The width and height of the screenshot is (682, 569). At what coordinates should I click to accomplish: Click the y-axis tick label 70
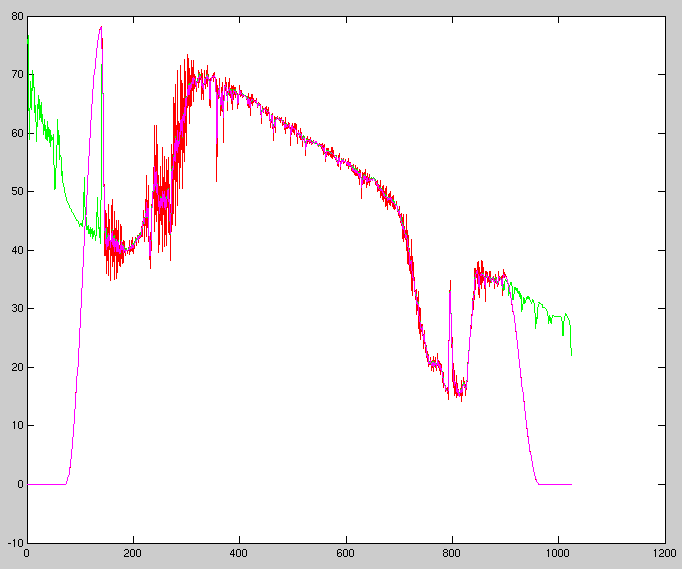[17, 74]
